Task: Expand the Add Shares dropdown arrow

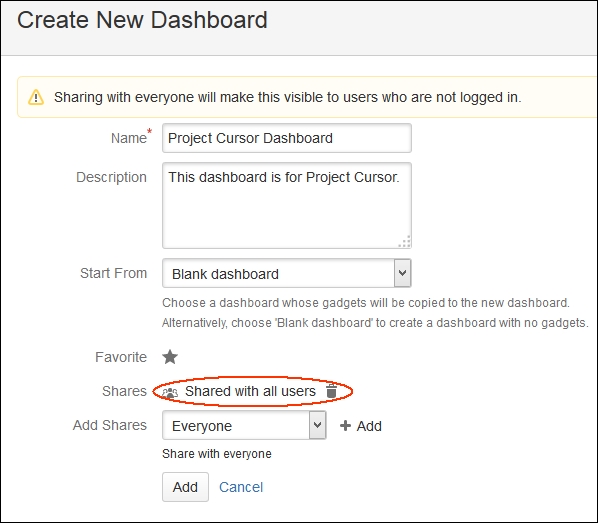Action: [x=317, y=425]
